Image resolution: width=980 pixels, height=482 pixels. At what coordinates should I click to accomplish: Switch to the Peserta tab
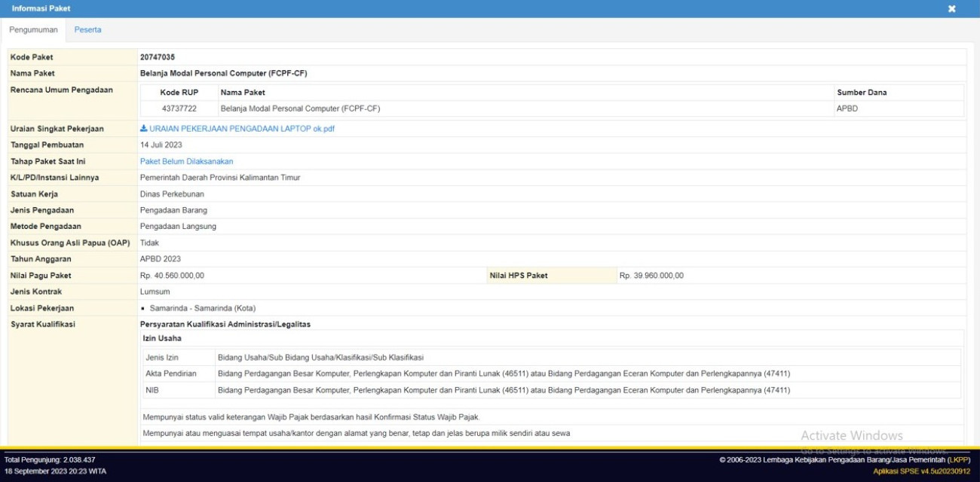88,29
